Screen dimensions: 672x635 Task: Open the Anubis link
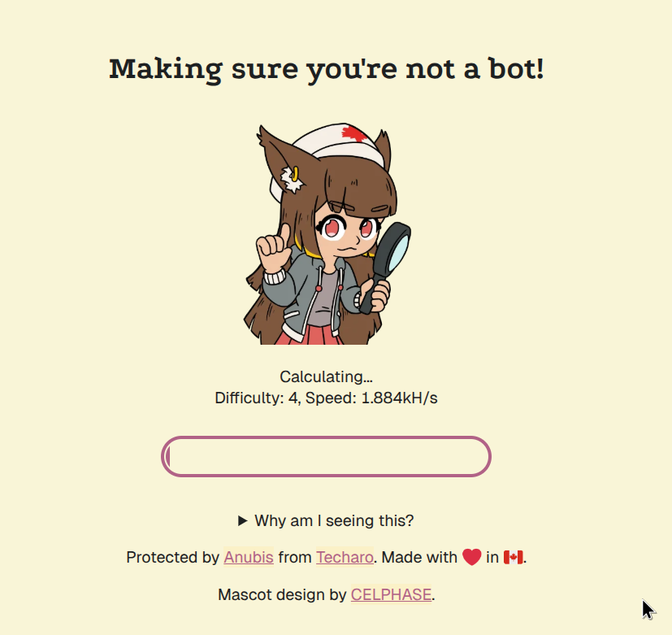[249, 558]
